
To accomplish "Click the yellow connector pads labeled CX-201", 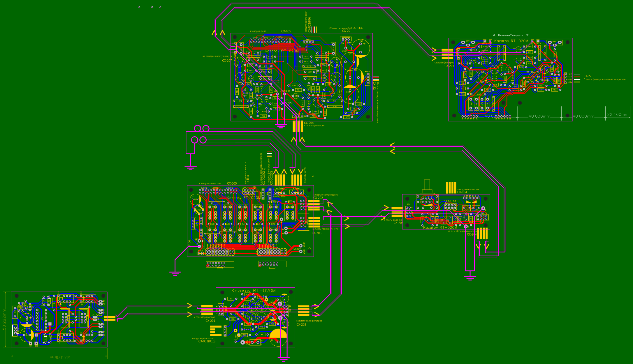I will pos(207,309).
